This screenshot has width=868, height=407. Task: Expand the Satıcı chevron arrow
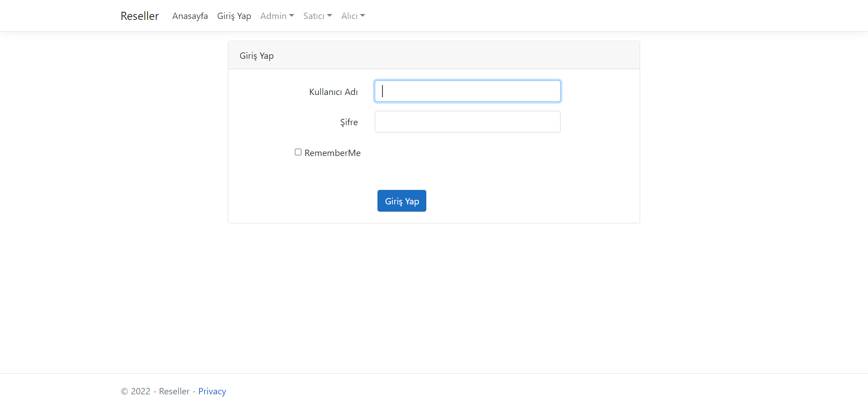330,15
